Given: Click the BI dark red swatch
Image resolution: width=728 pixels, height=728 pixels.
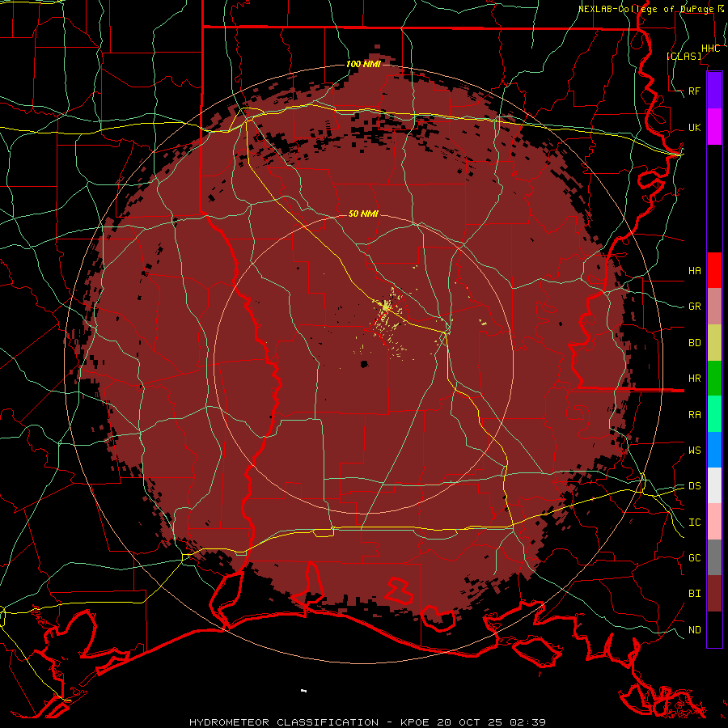Looking at the screenshot, I should click(x=714, y=594).
